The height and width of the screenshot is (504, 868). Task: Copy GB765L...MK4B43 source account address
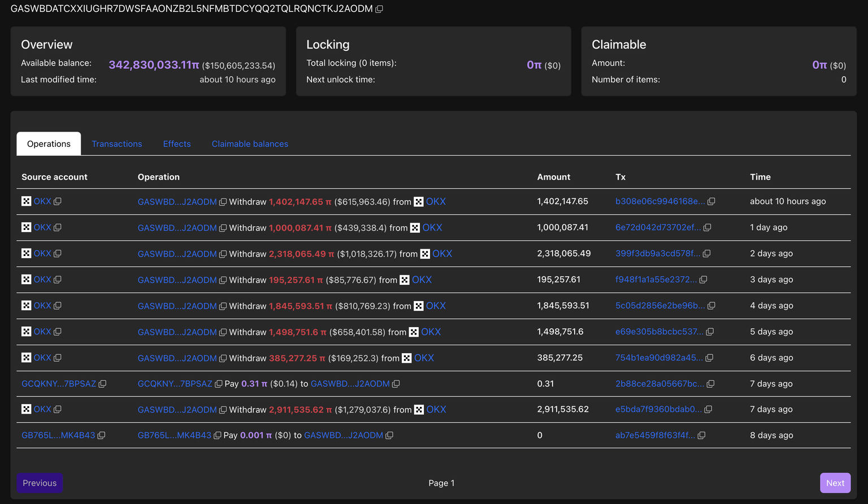(x=102, y=436)
